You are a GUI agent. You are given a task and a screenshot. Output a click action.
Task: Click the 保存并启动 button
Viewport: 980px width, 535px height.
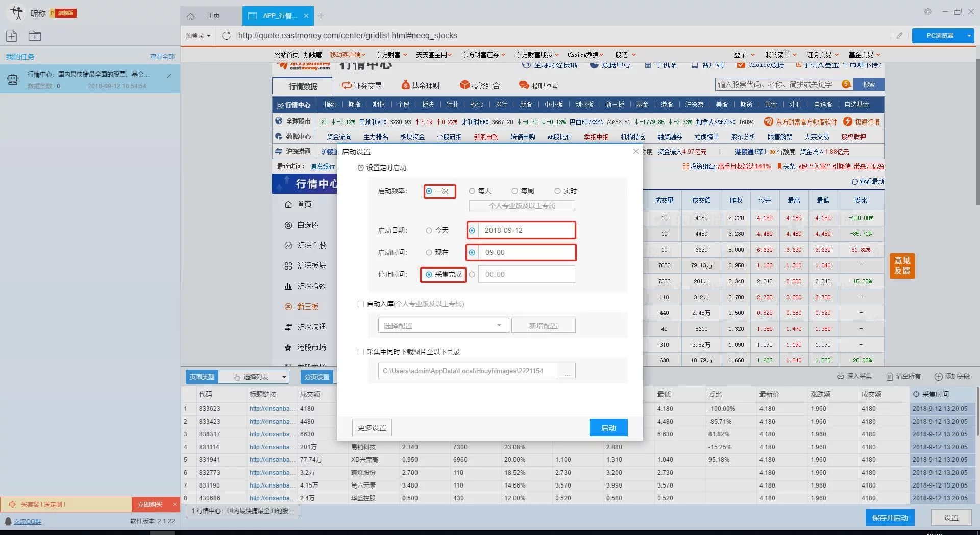pyautogui.click(x=890, y=518)
